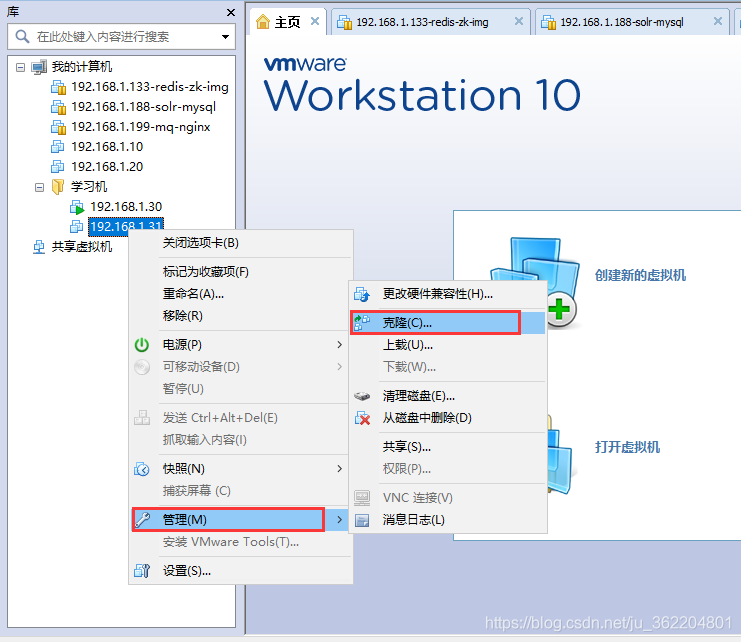741x642 pixels.
Task: Click VM icon of 192.168.1.10 in tree
Action: tap(58, 147)
